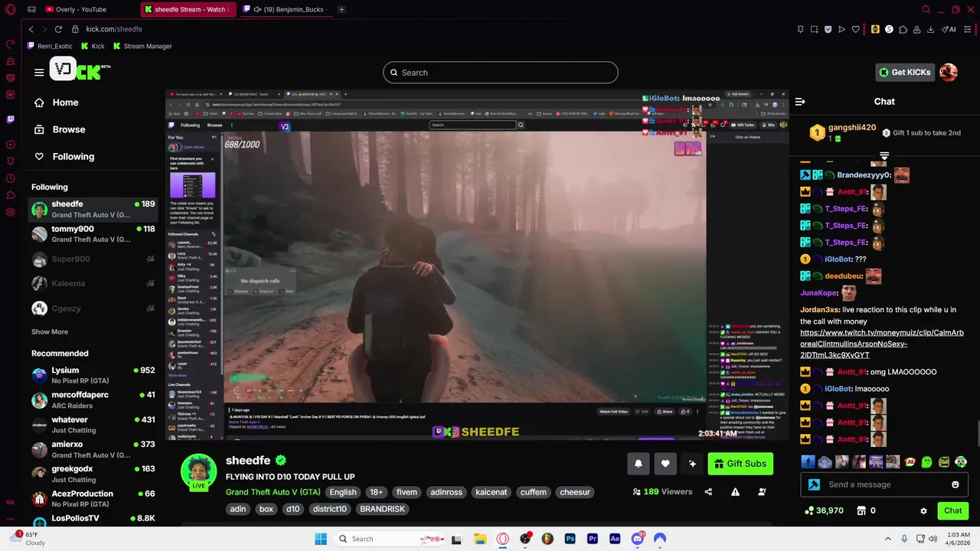Open tommy900 channel in Following list
The height and width of the screenshot is (551, 980).
pos(93,233)
